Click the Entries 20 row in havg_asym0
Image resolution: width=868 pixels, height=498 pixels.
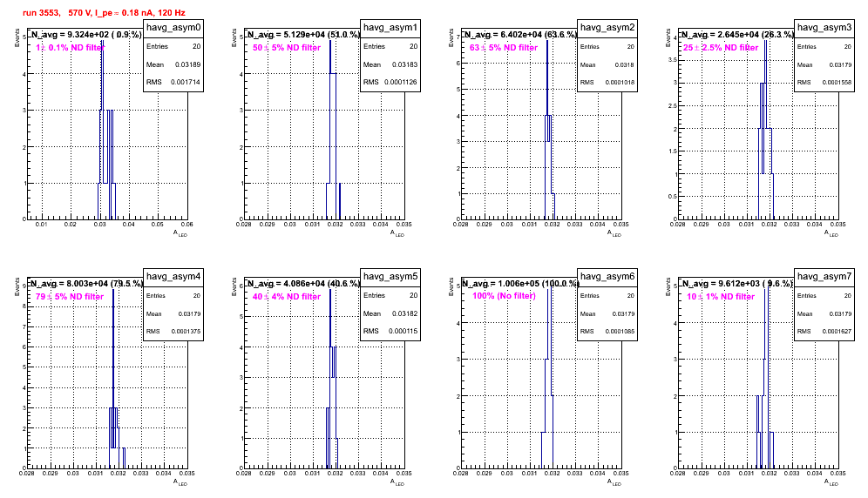point(173,46)
